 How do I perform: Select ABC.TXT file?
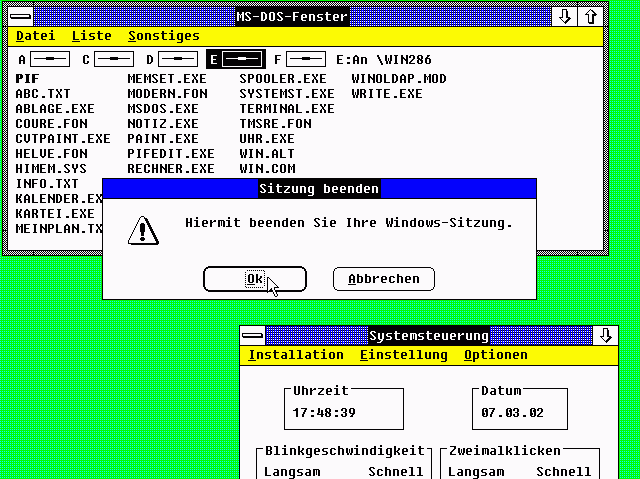pos(43,94)
